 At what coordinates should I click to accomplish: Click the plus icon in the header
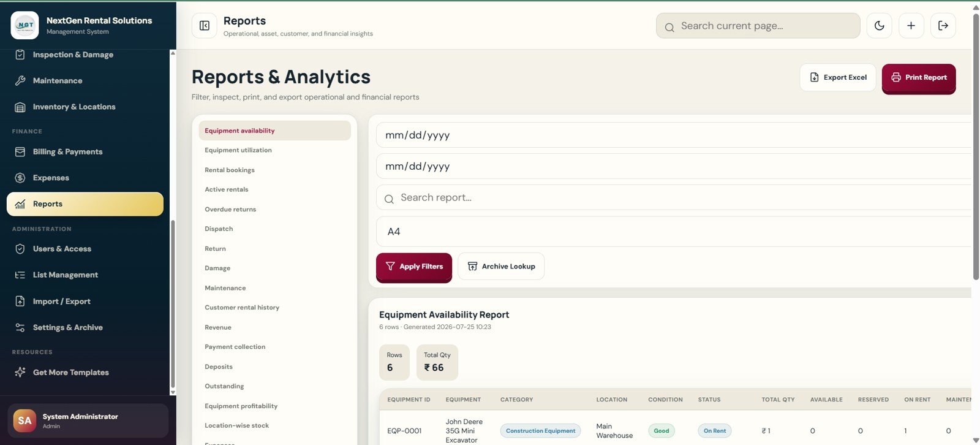coord(911,26)
